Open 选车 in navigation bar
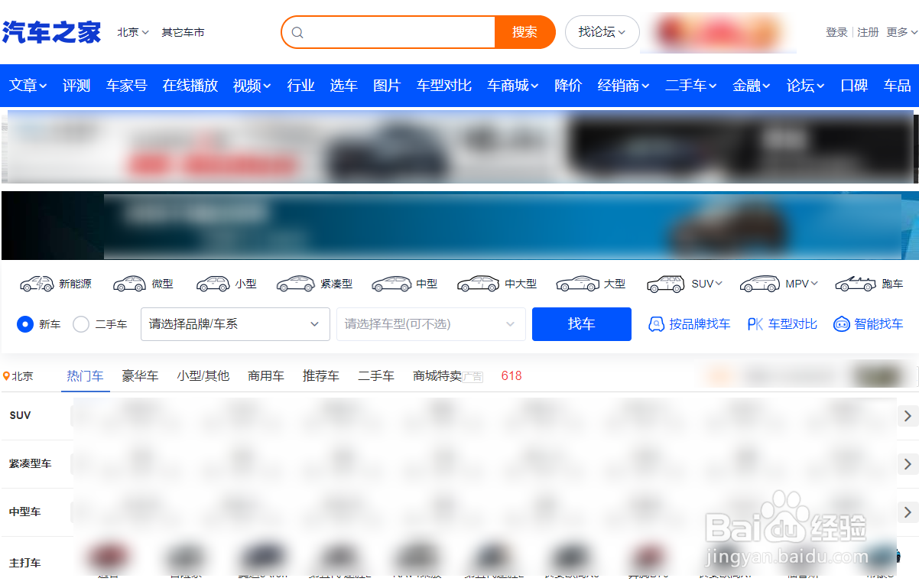Image resolution: width=919 pixels, height=588 pixels. click(x=344, y=86)
